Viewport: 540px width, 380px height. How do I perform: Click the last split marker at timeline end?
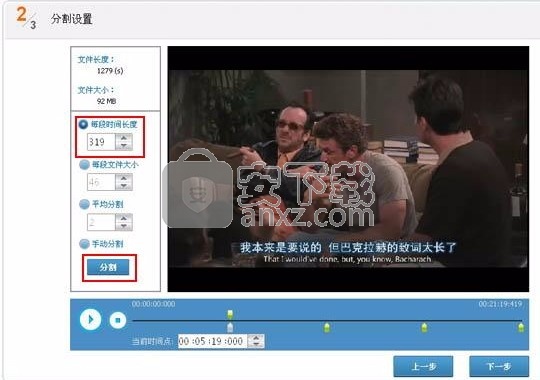pos(521,327)
